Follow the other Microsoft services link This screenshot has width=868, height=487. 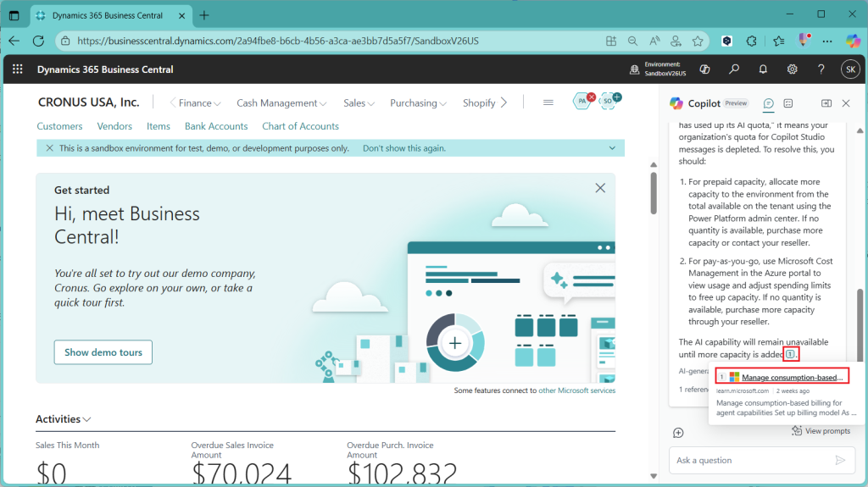pyautogui.click(x=576, y=390)
